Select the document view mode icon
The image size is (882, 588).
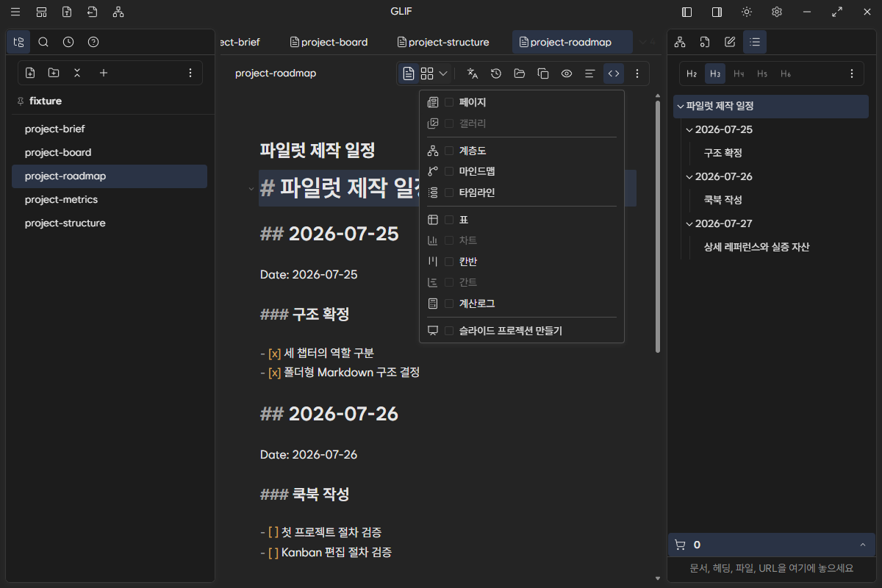coord(408,73)
